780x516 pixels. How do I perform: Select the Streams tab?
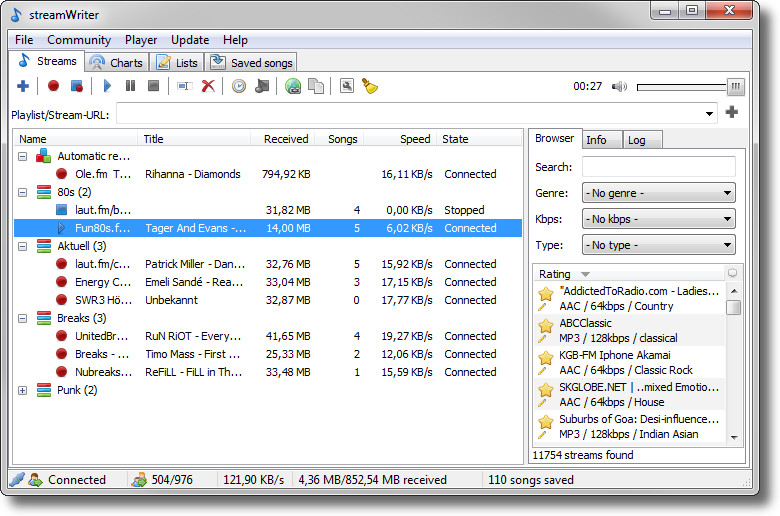click(x=47, y=61)
